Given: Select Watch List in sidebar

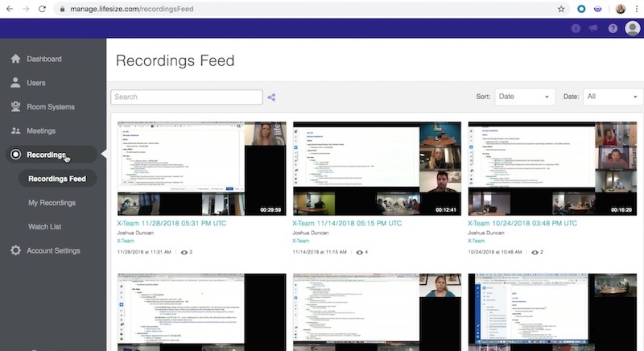Looking at the screenshot, I should (44, 226).
